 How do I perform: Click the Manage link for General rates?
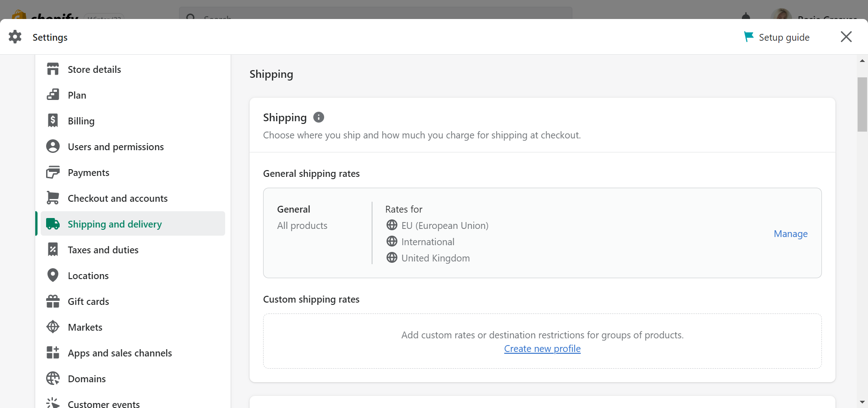point(790,234)
